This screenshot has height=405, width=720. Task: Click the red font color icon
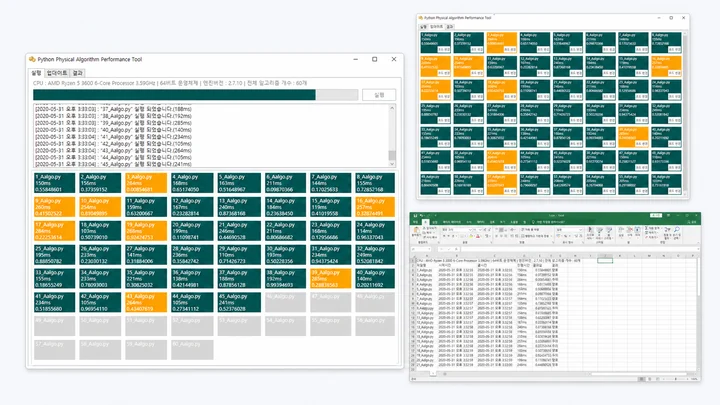(x=478, y=236)
